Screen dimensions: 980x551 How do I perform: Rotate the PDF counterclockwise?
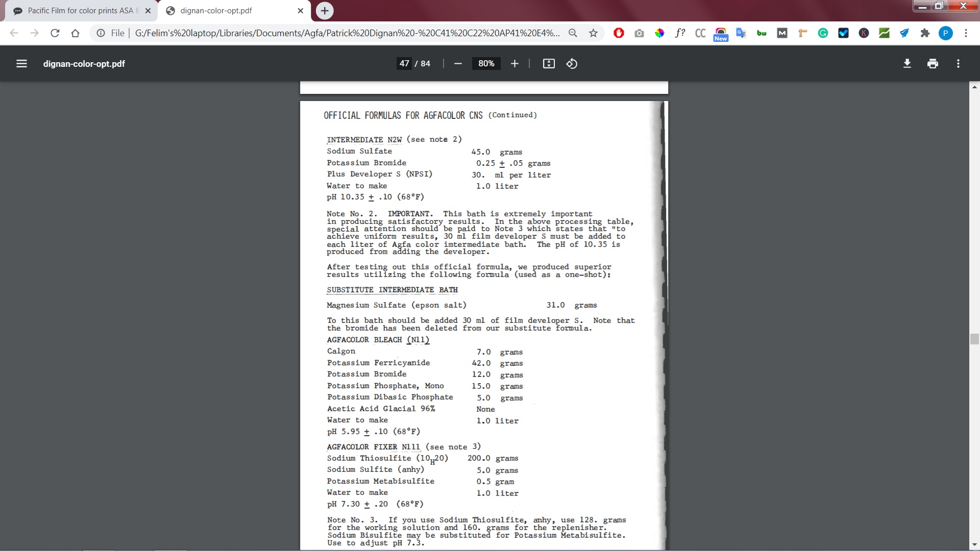point(572,64)
